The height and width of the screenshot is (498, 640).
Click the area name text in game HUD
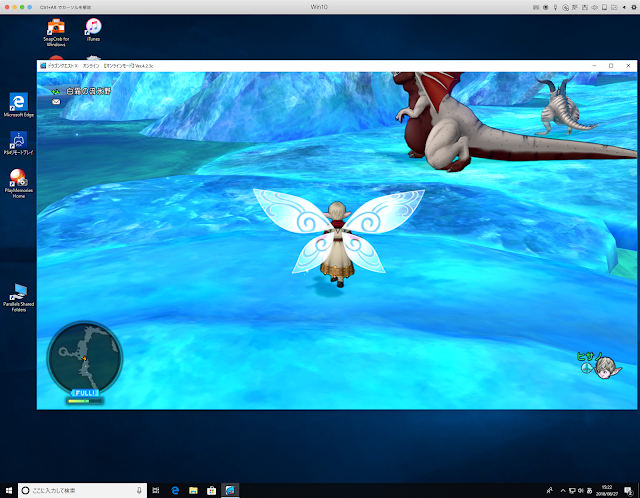tap(88, 91)
